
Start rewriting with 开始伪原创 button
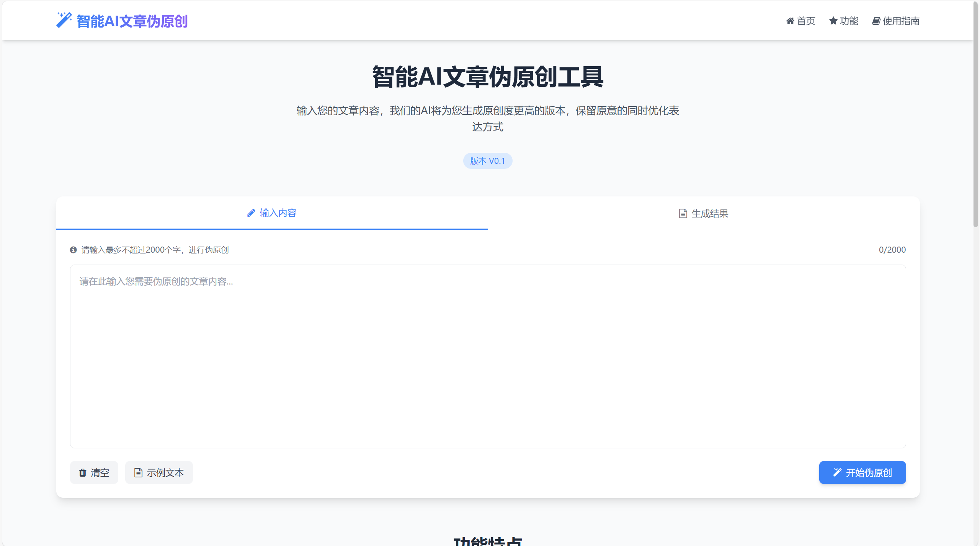[x=862, y=472]
